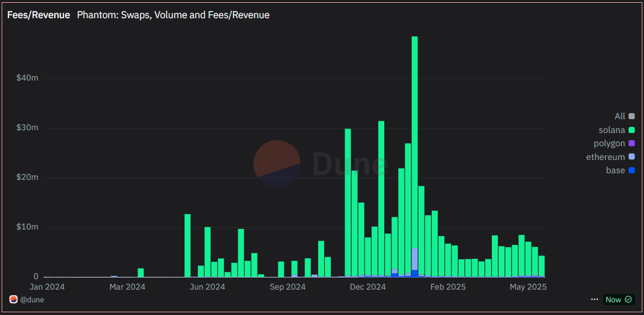This screenshot has width=644, height=315.
Task: Toggle the polygon legend entry
Action: [614, 143]
